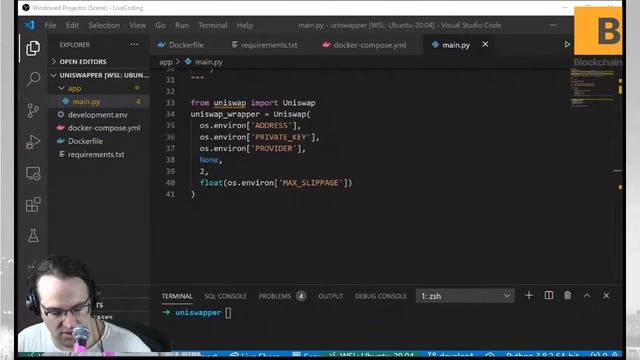The image size is (640, 360).
Task: Open development.env file
Action: (98, 115)
